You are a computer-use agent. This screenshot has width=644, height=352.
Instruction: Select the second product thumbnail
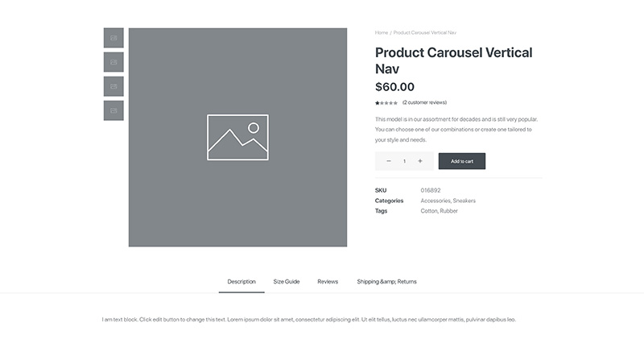114,62
